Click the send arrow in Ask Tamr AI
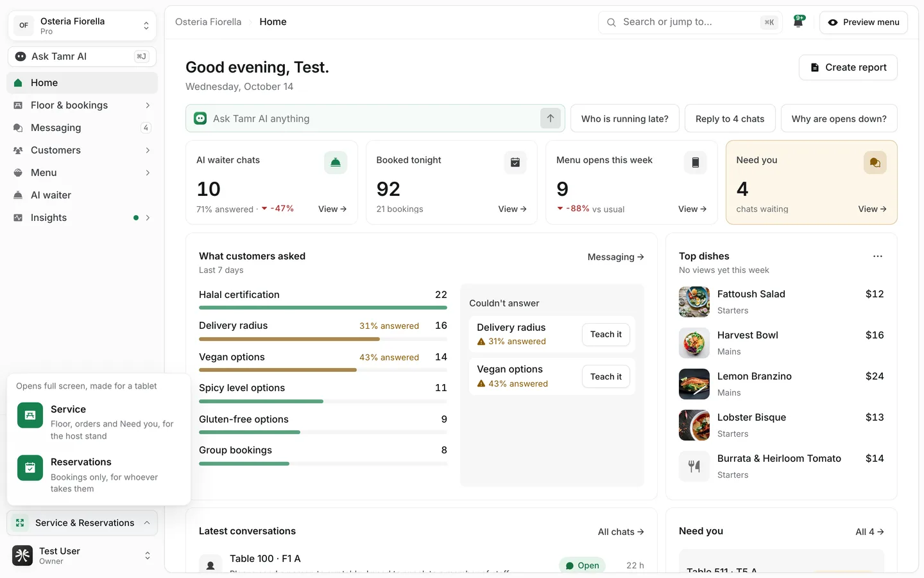Viewport: 924px width, 578px height. pyautogui.click(x=551, y=118)
